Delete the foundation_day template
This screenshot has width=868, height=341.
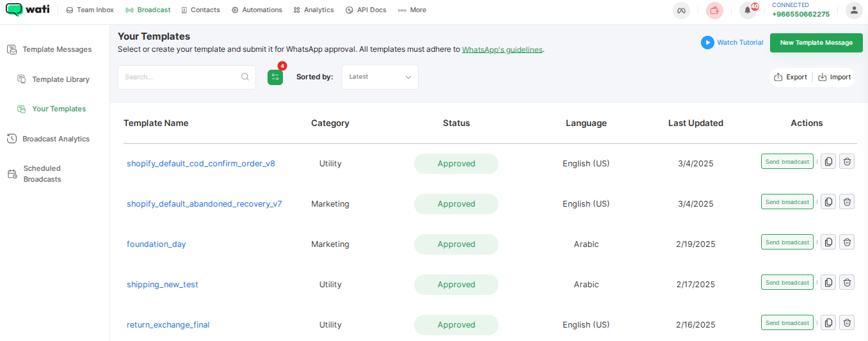847,242
